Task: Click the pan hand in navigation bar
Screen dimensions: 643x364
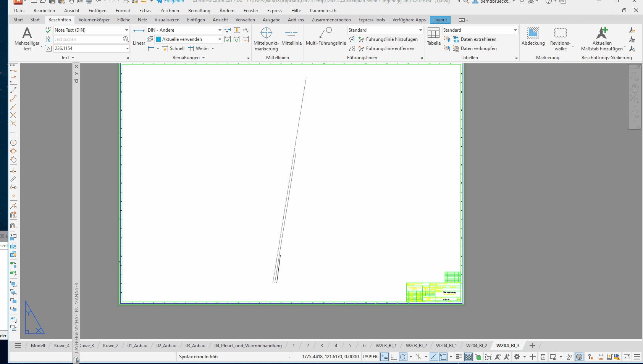Action: (634, 88)
